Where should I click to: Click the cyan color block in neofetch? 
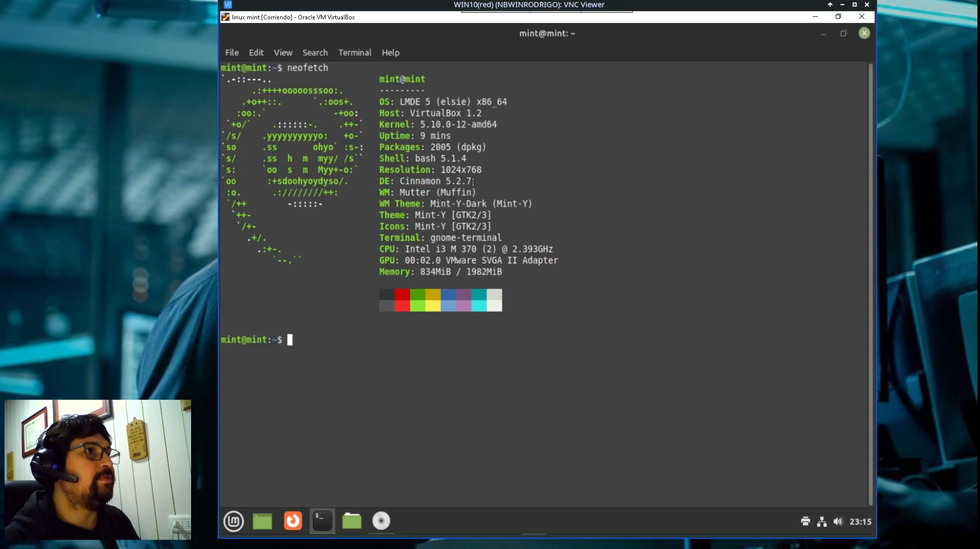tap(479, 300)
